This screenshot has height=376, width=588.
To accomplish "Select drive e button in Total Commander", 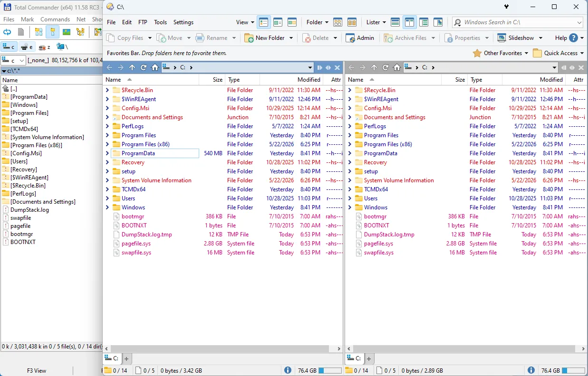I will (x=27, y=47).
